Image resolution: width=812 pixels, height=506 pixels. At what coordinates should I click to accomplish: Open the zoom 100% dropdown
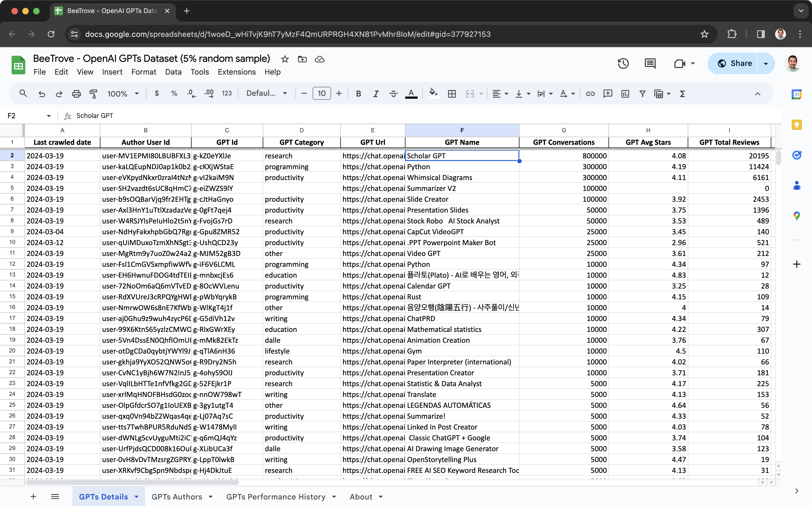[x=123, y=94]
